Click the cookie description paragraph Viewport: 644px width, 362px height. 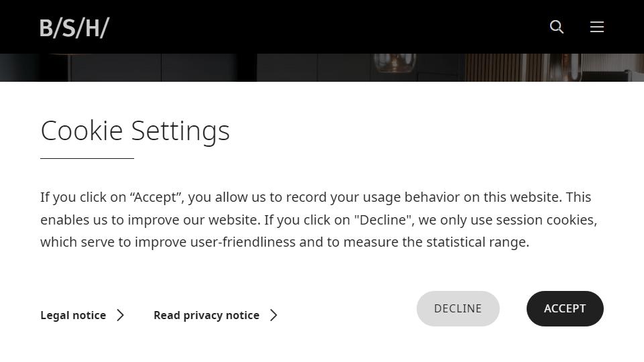point(319,219)
